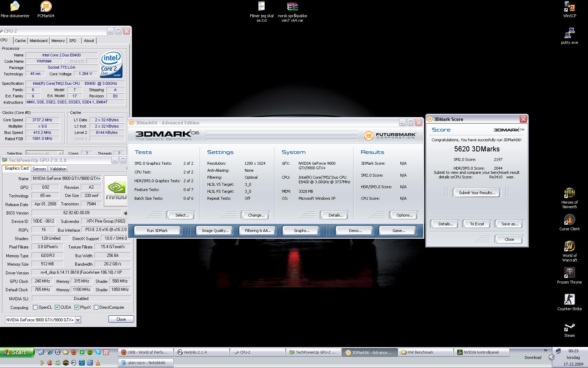Switch to Ventrilo 2.1.4 taskbar button
Viewport: 588px width, 368px height.
tap(202, 352)
